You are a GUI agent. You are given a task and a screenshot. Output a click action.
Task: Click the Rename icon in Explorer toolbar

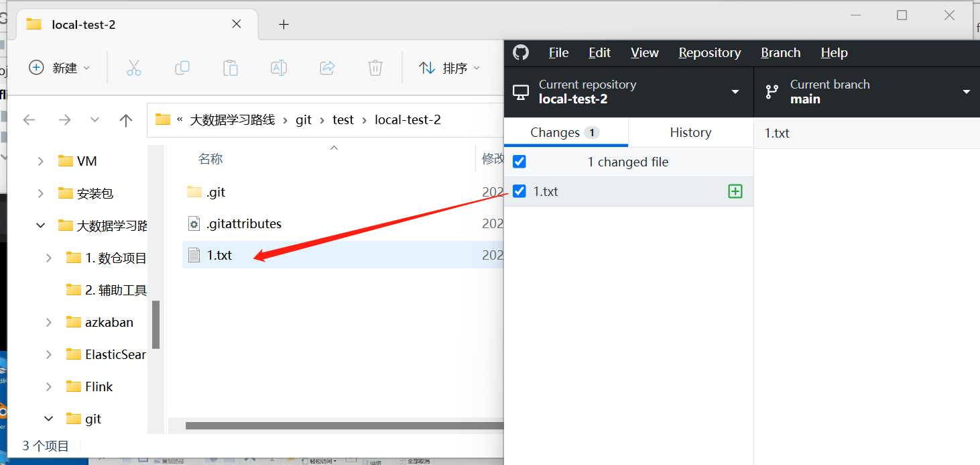coord(279,68)
